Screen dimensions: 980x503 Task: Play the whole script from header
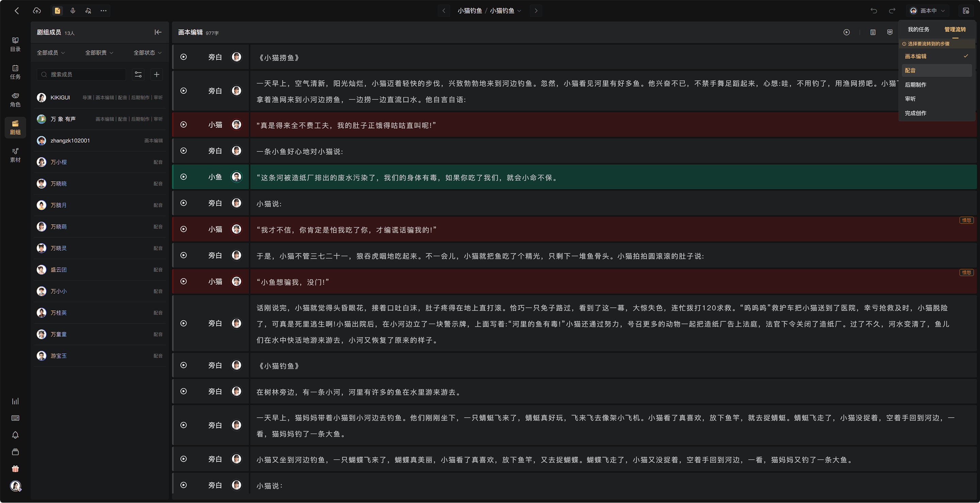click(x=847, y=32)
